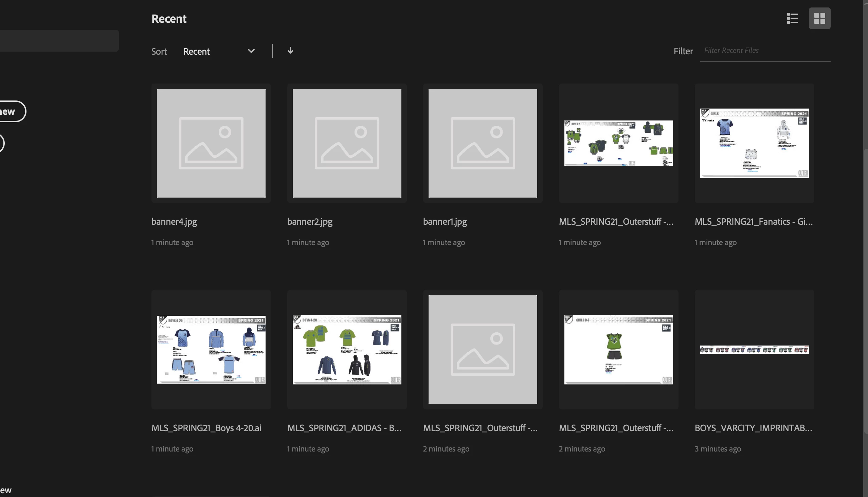Open Outerstuff Girls 0-7 thumbnail
This screenshot has width=868, height=497.
tap(618, 349)
